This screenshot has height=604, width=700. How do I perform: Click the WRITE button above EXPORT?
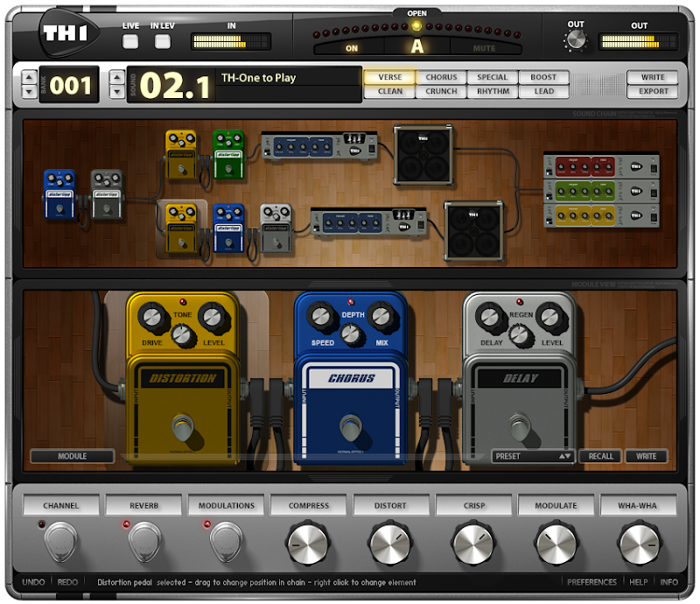click(x=653, y=77)
